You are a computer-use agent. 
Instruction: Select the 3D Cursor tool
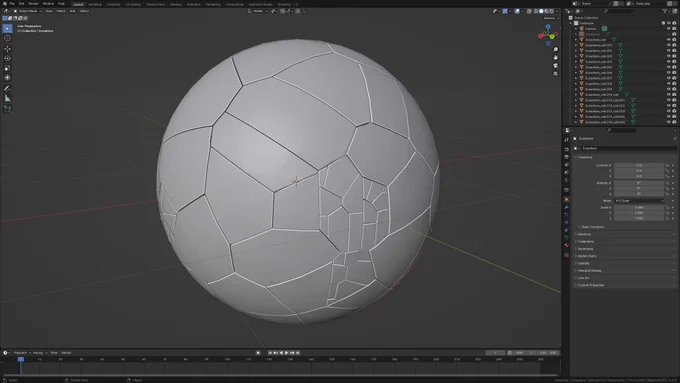click(7, 38)
